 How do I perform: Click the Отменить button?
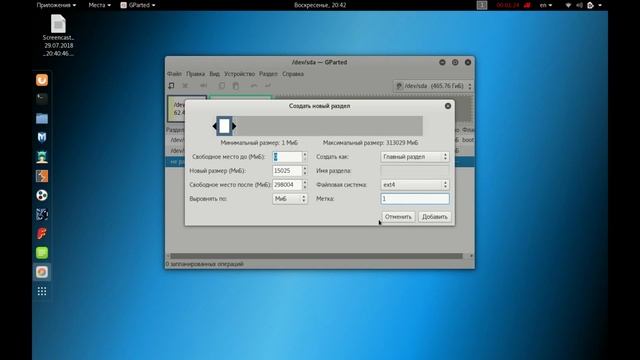click(x=398, y=217)
